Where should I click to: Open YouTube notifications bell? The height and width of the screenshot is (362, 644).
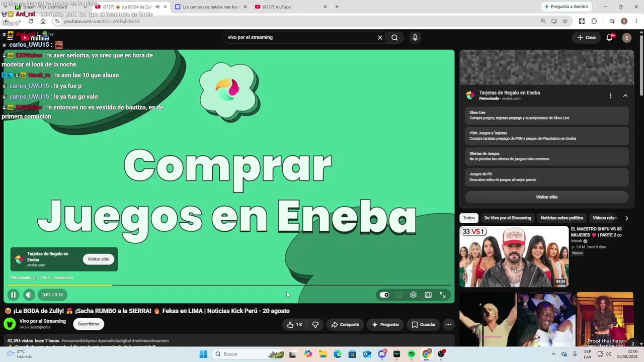(x=609, y=37)
